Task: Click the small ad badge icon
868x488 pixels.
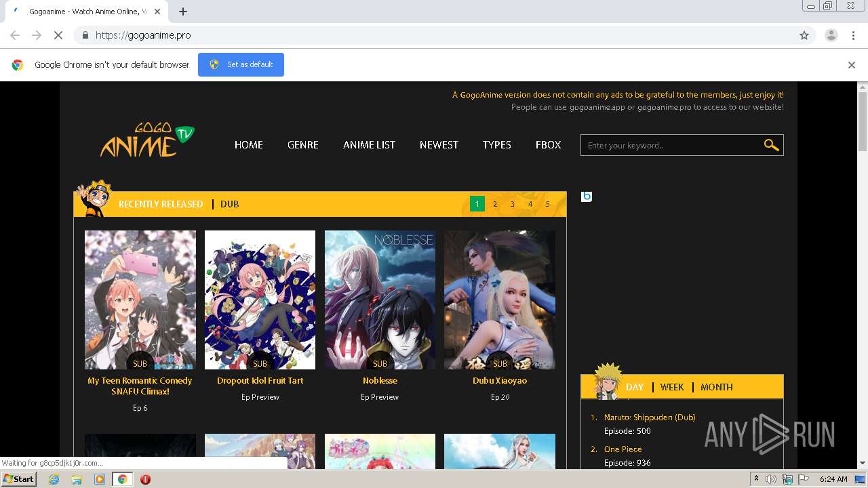Action: (587, 197)
